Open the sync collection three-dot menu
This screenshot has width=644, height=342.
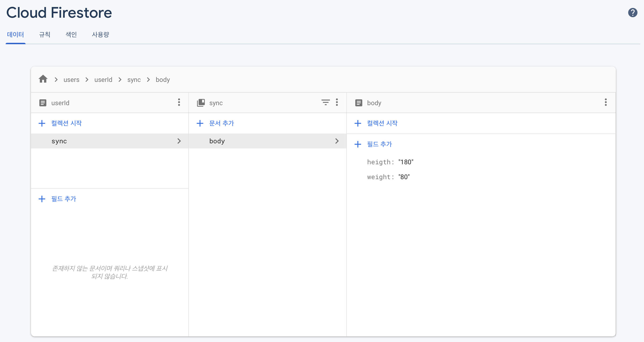coord(337,102)
